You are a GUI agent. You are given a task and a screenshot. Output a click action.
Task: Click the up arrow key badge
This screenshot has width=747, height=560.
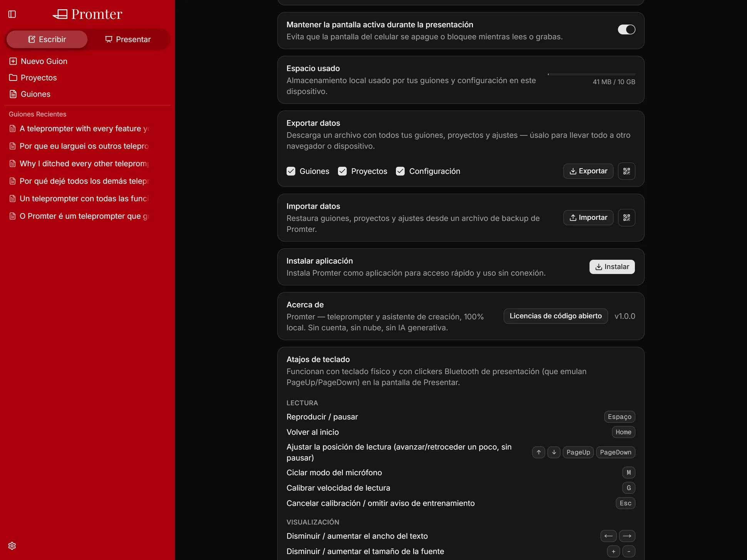(x=538, y=452)
